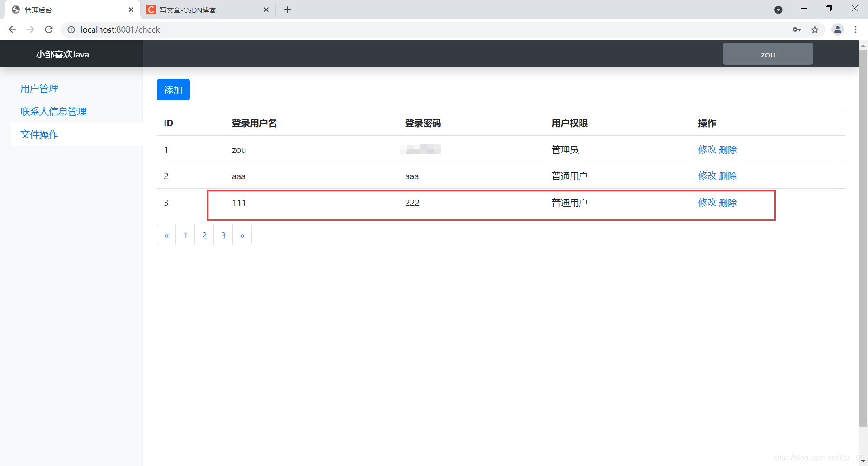Click the blurred password cell for zou
Screen dimensions: 868x466
(420, 149)
